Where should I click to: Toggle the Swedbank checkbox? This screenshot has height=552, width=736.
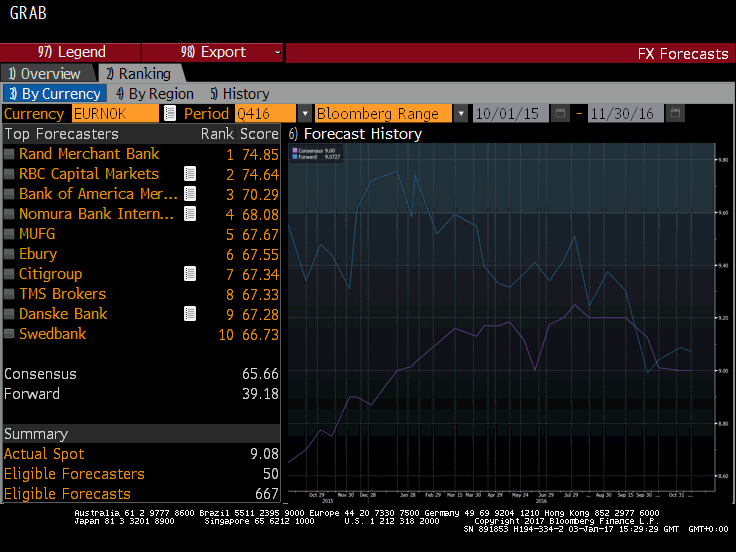(9, 334)
